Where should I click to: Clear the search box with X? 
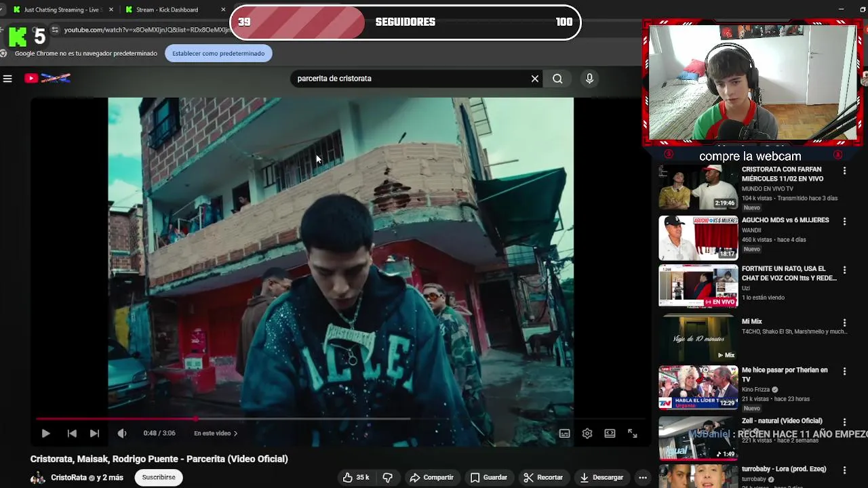[x=535, y=79]
